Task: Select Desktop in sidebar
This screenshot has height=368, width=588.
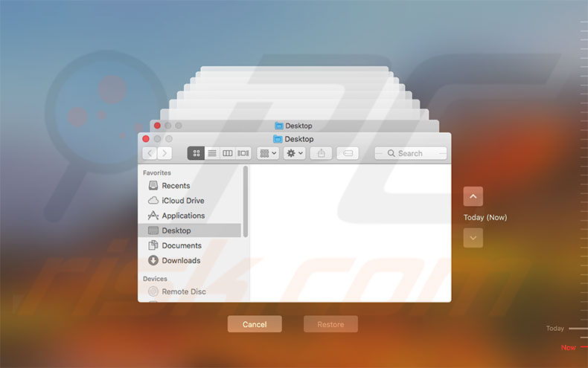Action: pos(189,230)
